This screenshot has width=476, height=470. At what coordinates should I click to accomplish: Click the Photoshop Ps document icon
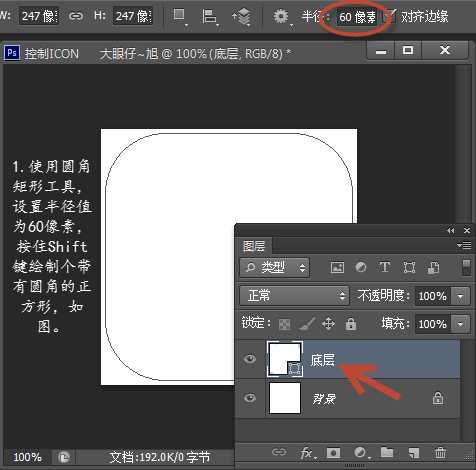click(12, 53)
